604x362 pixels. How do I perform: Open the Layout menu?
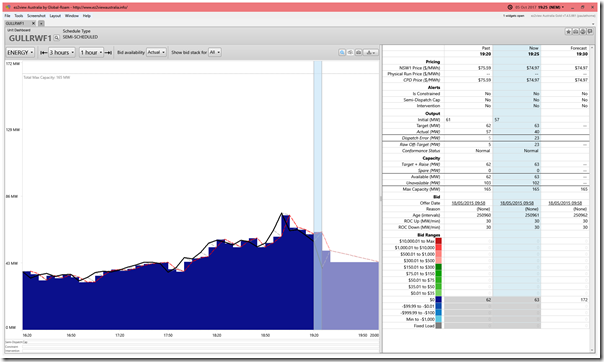pyautogui.click(x=55, y=16)
